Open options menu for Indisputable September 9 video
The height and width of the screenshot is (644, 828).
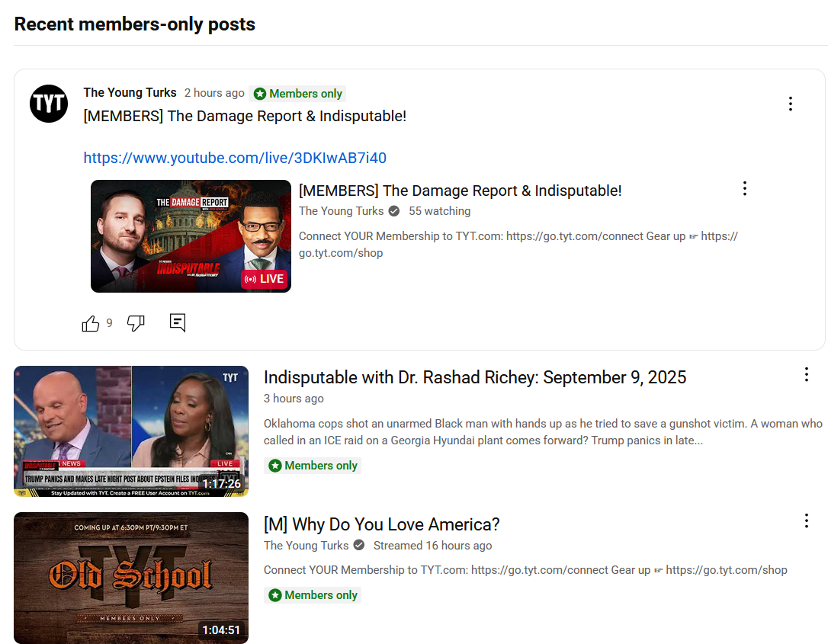807,374
